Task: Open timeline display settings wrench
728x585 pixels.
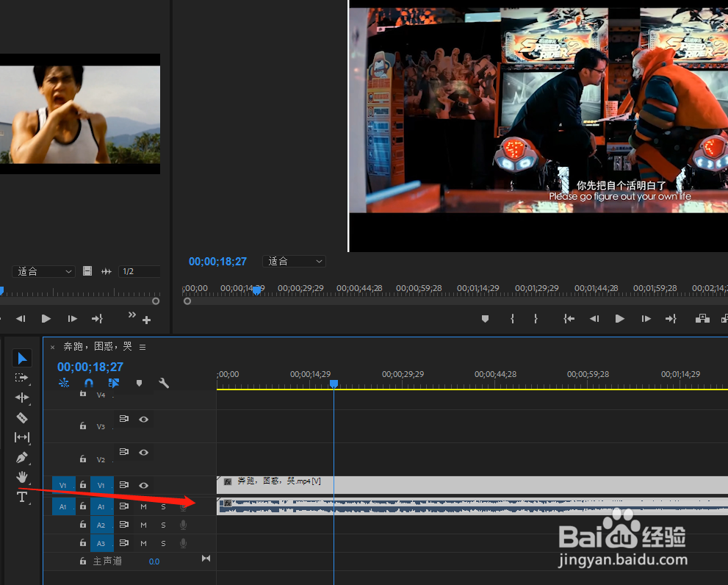Action: click(x=163, y=383)
